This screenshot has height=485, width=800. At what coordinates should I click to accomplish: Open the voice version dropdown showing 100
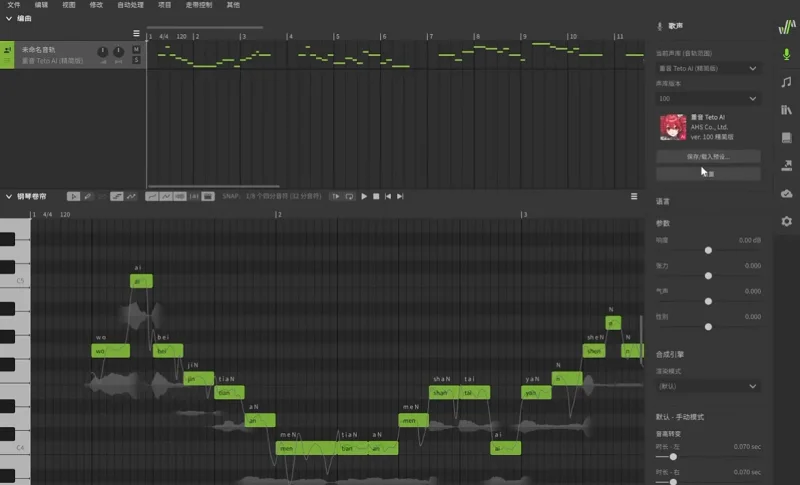click(x=708, y=99)
